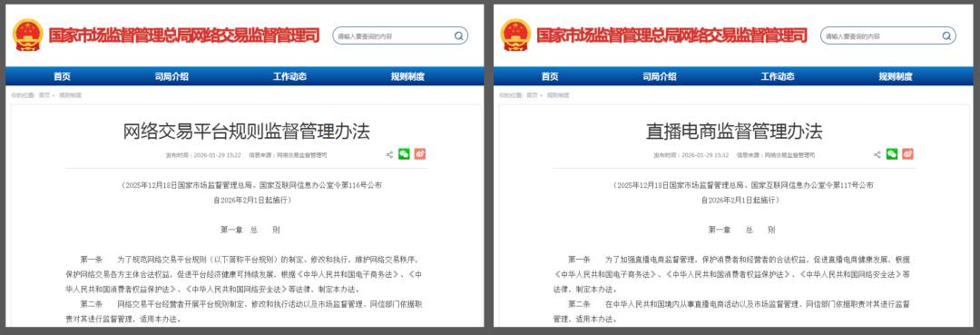Open 司局介绍 in right page navigation
Screen dimensions: 980x335
pyautogui.click(x=660, y=76)
